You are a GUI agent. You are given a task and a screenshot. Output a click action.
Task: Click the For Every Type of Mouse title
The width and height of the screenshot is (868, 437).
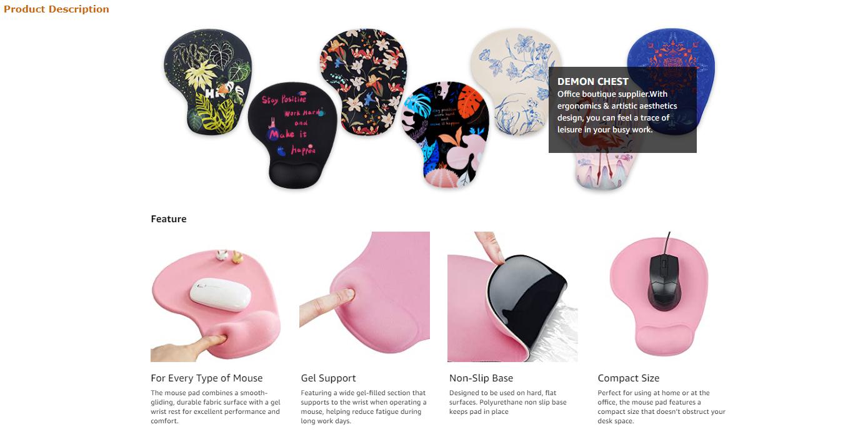pos(207,378)
